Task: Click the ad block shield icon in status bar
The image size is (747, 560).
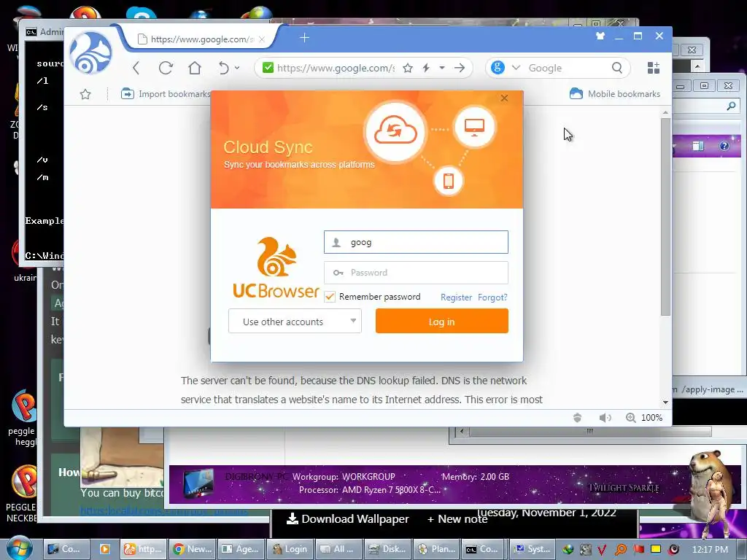Action: (x=578, y=418)
